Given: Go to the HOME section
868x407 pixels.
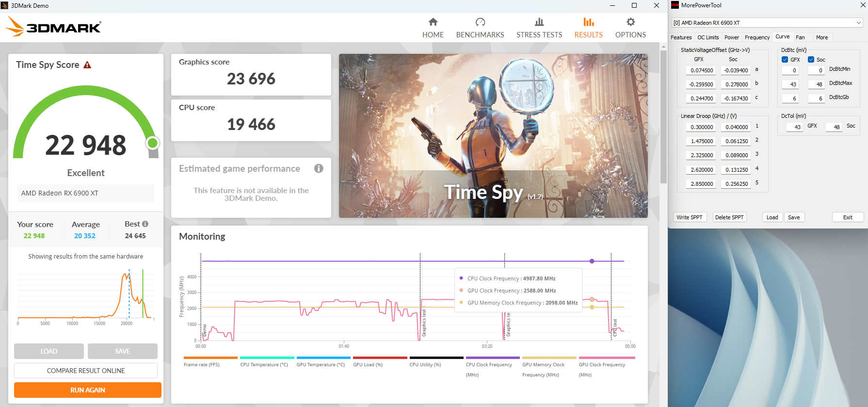Looking at the screenshot, I should (433, 28).
